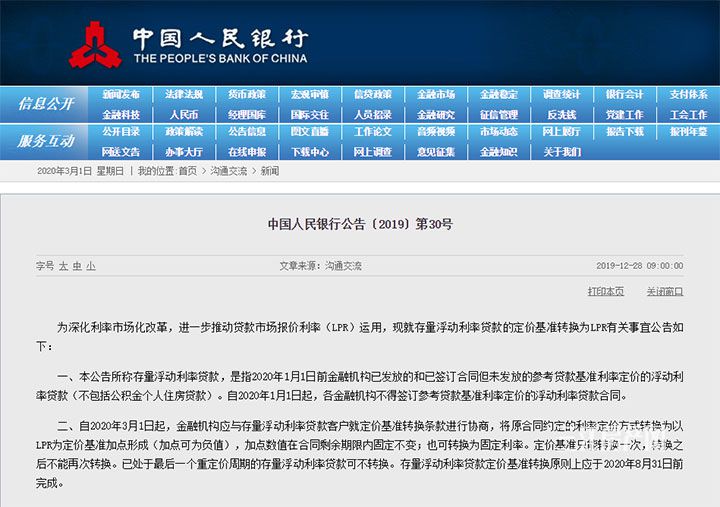This screenshot has width=720, height=507.
Task: Open the 音频视频 menu item
Action: (x=436, y=132)
